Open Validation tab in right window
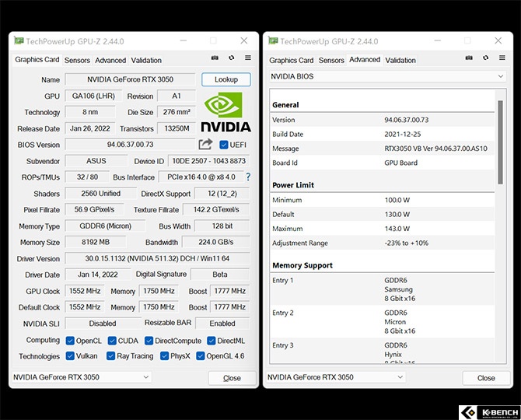 pos(400,60)
